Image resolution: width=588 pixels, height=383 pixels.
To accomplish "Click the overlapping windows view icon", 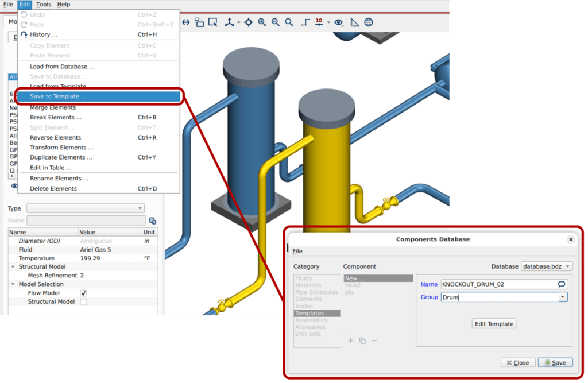I will pos(199,22).
